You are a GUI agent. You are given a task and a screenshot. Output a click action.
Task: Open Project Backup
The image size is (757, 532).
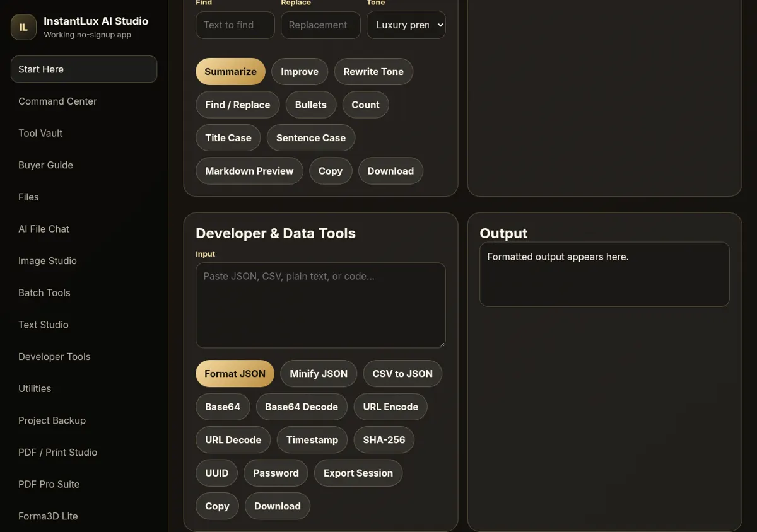tap(84, 420)
